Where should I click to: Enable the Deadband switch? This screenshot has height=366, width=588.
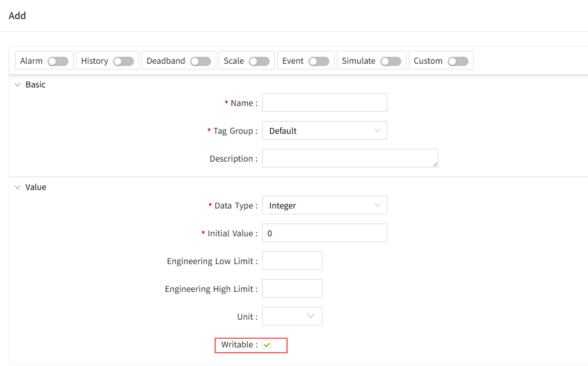201,61
